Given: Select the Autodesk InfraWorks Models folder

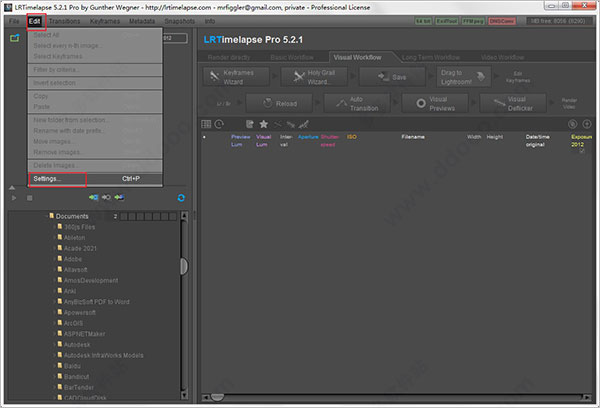Looking at the screenshot, I should [x=103, y=356].
